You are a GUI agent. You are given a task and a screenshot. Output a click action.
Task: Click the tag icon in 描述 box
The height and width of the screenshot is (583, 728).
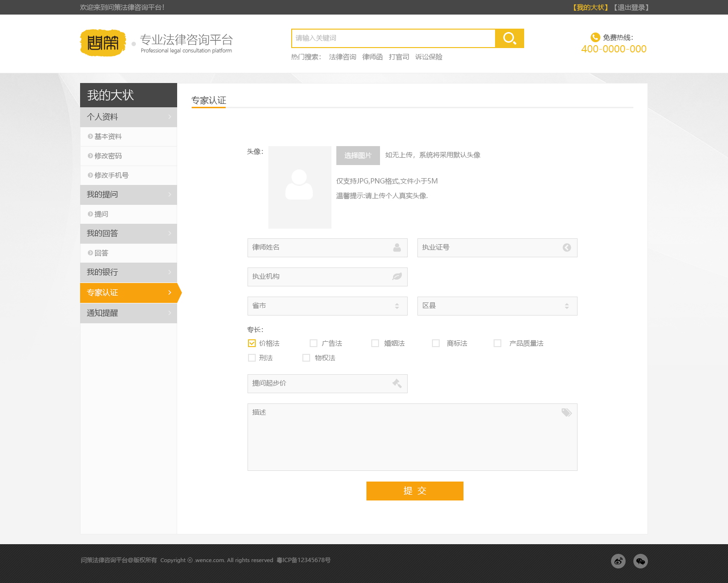(x=566, y=413)
